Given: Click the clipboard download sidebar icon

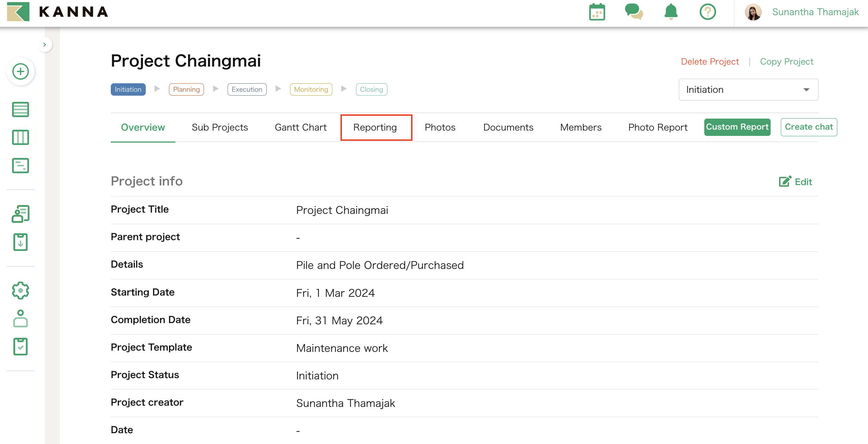Looking at the screenshot, I should (20, 242).
